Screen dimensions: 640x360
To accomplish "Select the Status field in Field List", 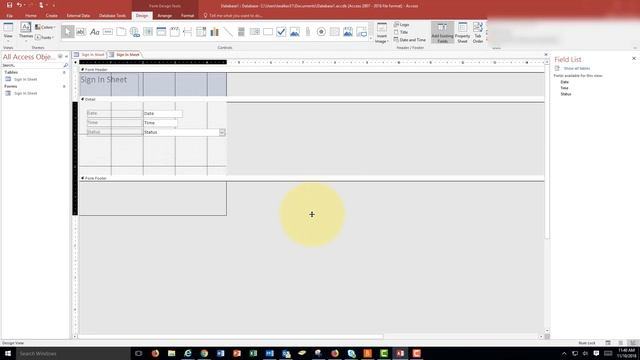I will tap(566, 94).
